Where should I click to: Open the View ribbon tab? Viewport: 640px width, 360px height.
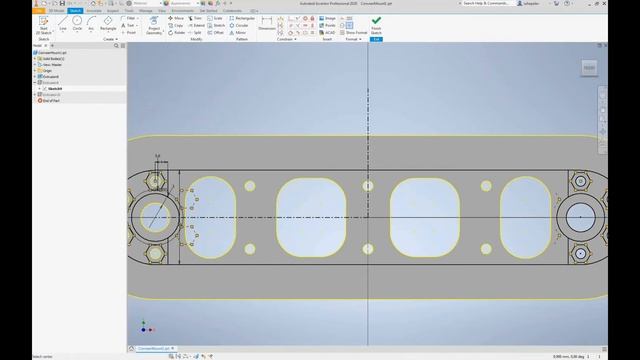click(x=162, y=11)
